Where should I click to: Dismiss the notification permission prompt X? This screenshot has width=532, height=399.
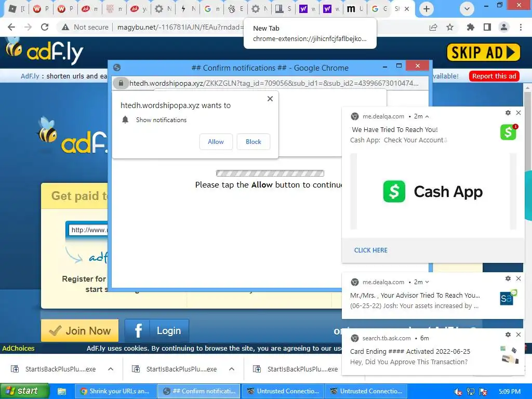pos(270,99)
